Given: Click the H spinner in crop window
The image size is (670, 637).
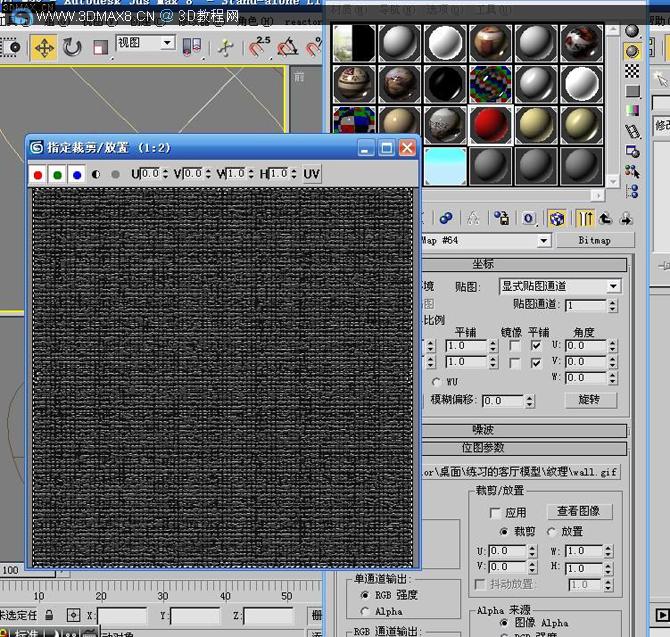Looking at the screenshot, I should pyautogui.click(x=294, y=173).
